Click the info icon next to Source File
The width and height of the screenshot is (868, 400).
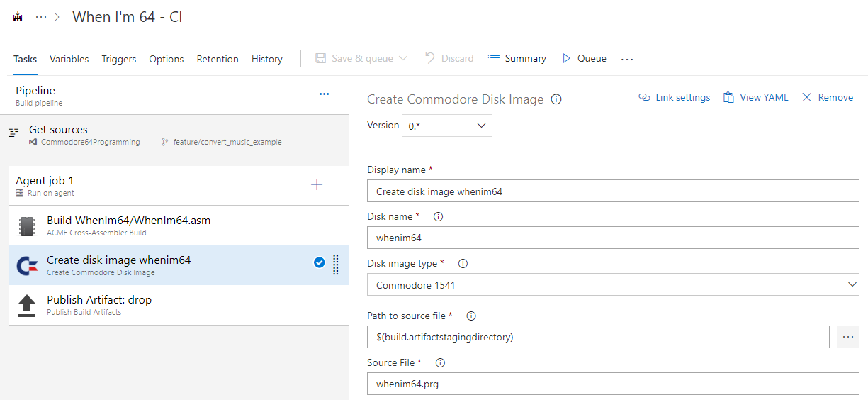pyautogui.click(x=440, y=363)
